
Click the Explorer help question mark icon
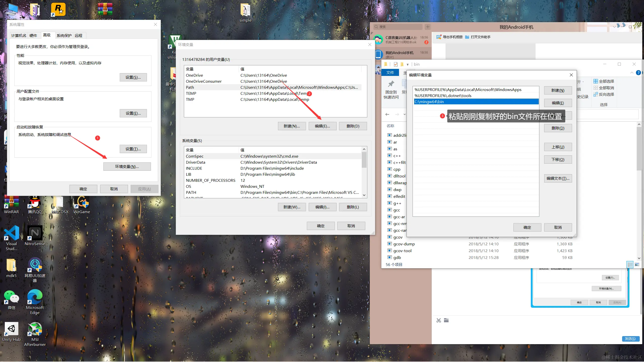tap(638, 73)
